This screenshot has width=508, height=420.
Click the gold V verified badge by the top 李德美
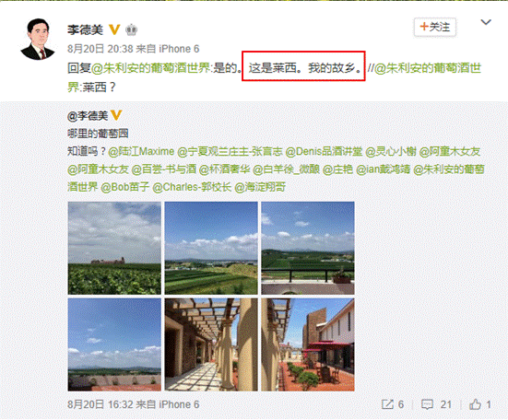tap(114, 29)
